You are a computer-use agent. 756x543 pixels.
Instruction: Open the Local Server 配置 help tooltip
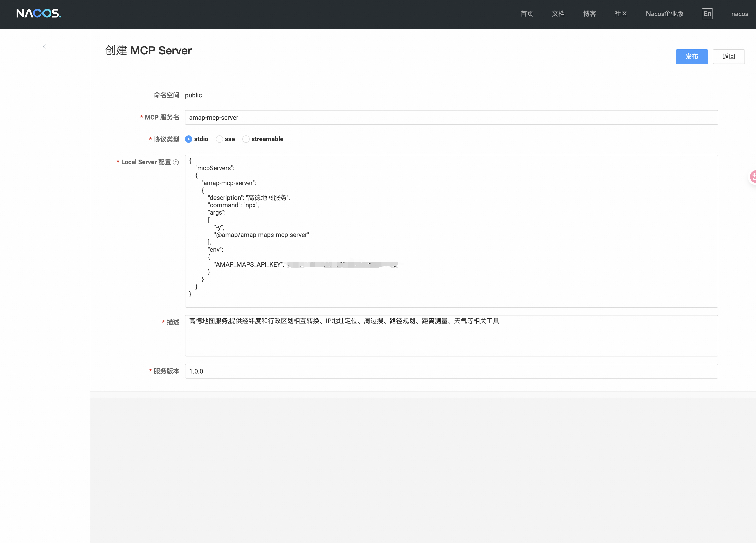(x=176, y=162)
